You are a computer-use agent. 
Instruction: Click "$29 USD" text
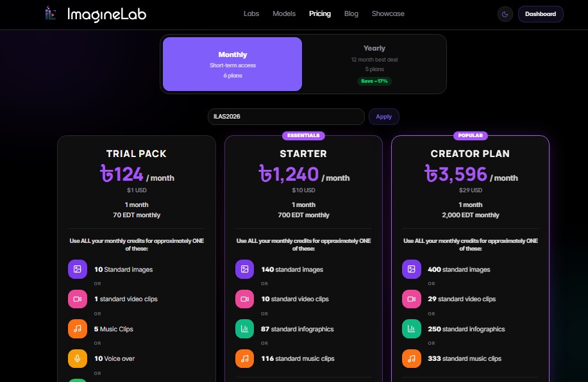(x=470, y=190)
